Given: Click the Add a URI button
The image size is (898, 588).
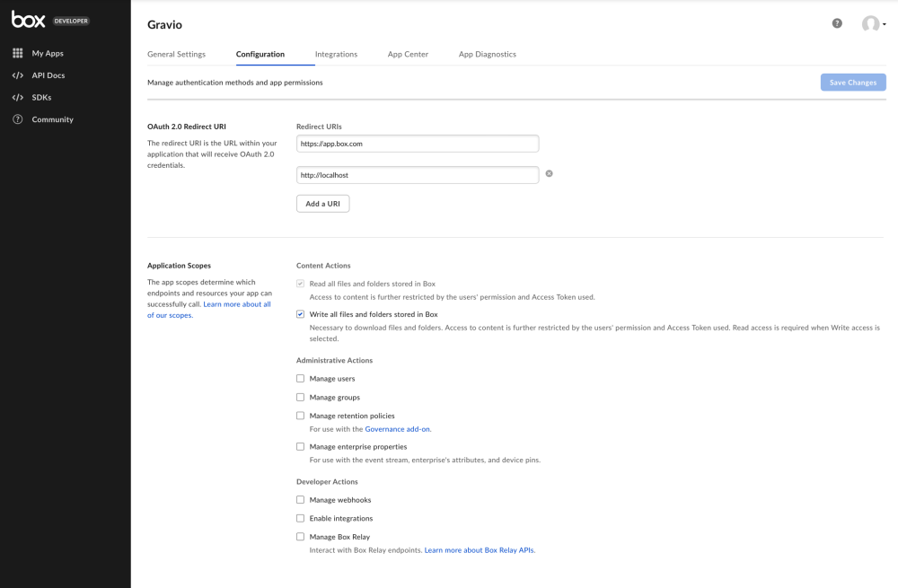Looking at the screenshot, I should pyautogui.click(x=322, y=203).
